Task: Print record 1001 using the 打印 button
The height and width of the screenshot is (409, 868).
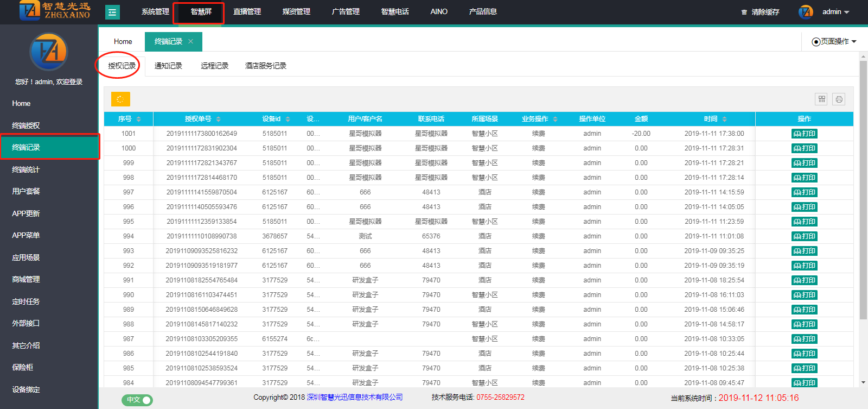Action: pos(804,134)
